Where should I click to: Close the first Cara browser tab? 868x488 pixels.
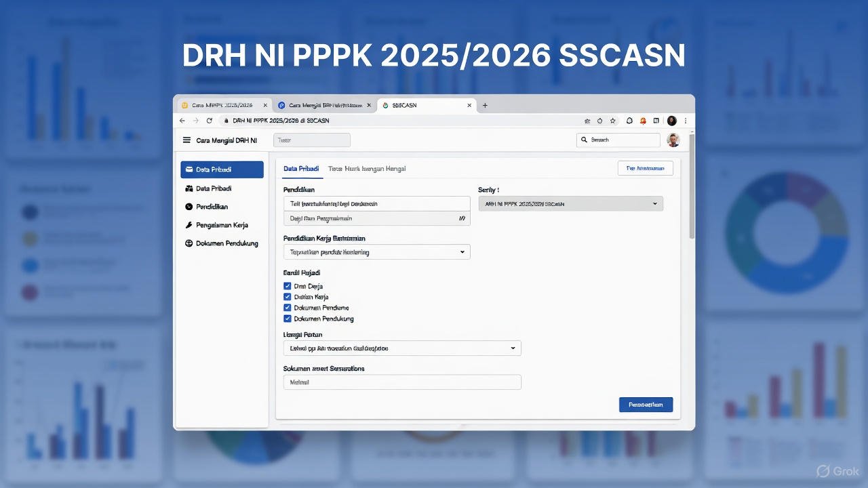[264, 106]
